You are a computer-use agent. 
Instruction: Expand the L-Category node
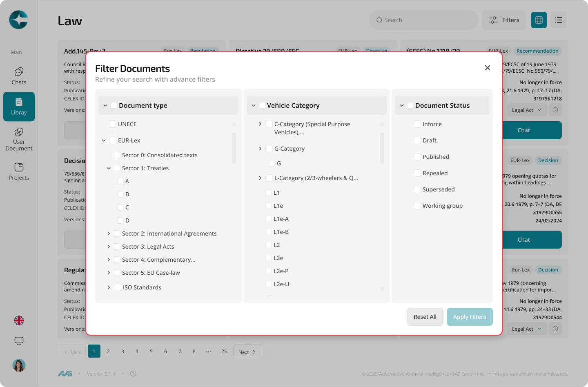pyautogui.click(x=260, y=178)
